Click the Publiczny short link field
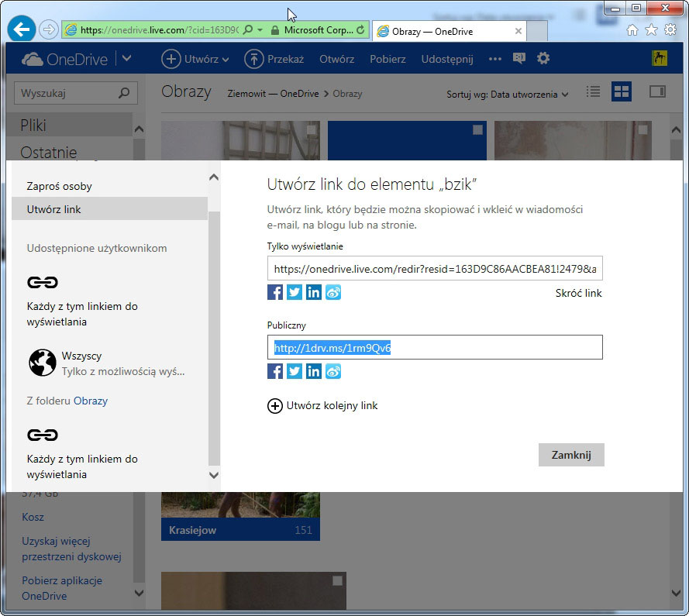Viewport: 689px width, 616px height. pos(435,348)
